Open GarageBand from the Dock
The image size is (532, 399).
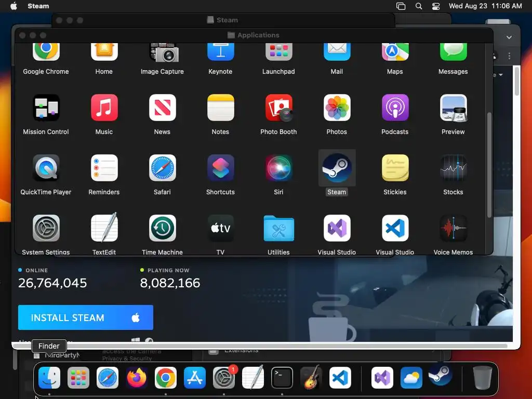click(311, 377)
